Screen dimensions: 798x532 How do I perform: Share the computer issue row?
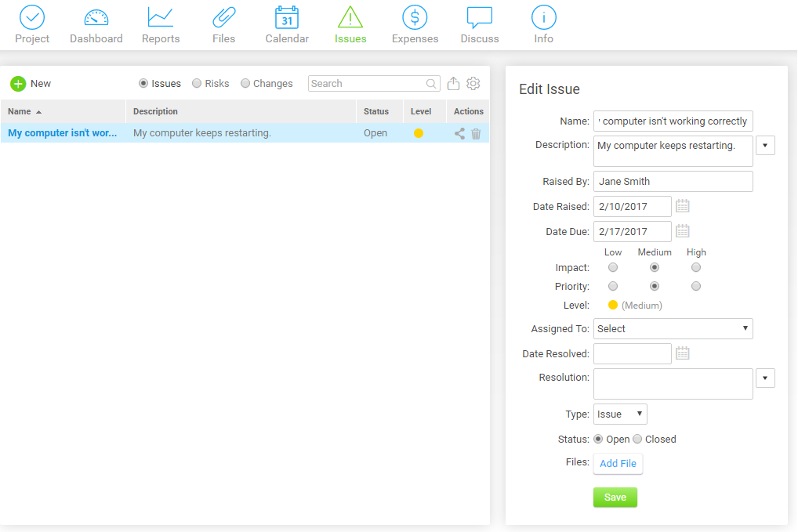(459, 133)
